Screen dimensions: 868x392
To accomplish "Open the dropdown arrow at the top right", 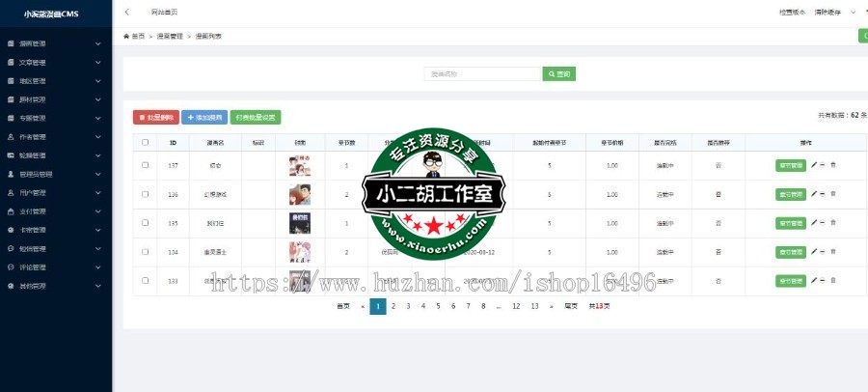I will [x=852, y=12].
